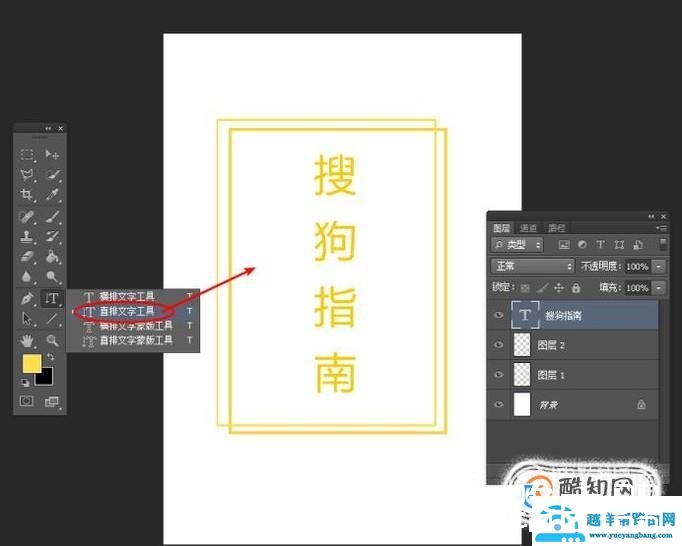
Task: Select the Eyedropper tool
Action: 53,194
